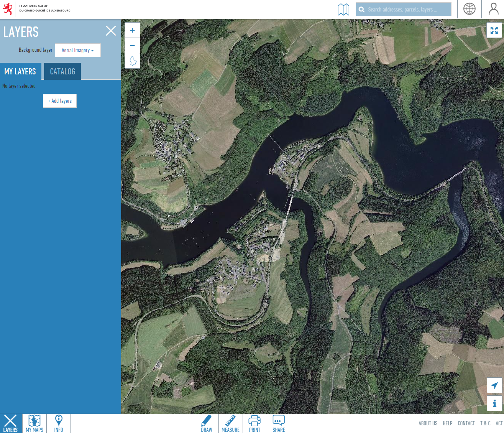The height and width of the screenshot is (433, 504).
Task: Click the Luxembourg full extent icon
Action: (x=133, y=61)
